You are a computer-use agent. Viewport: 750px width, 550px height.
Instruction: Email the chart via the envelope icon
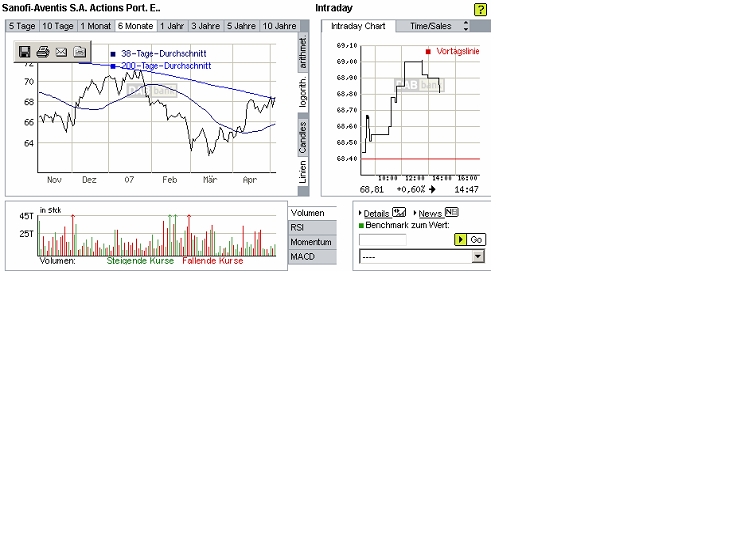coord(61,52)
